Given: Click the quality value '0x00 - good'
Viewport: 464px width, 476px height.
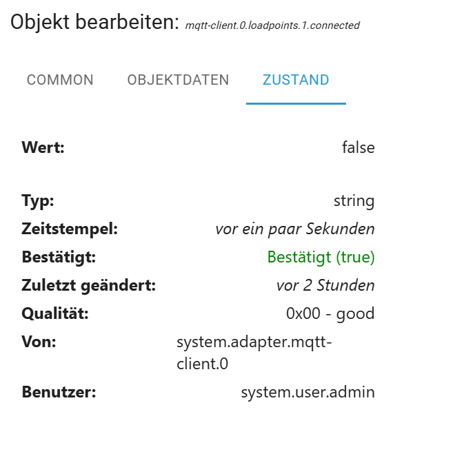Looking at the screenshot, I should click(330, 314).
